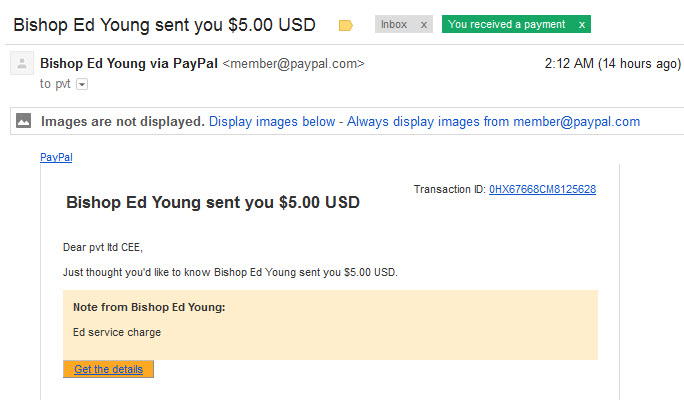Remove the Inbox label with its x
The width and height of the screenshot is (684, 400).
[x=424, y=25]
